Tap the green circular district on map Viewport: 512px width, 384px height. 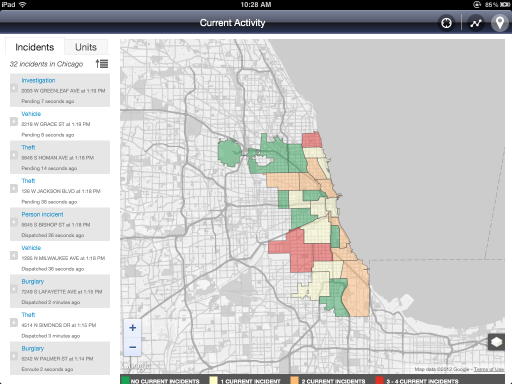coord(229,153)
